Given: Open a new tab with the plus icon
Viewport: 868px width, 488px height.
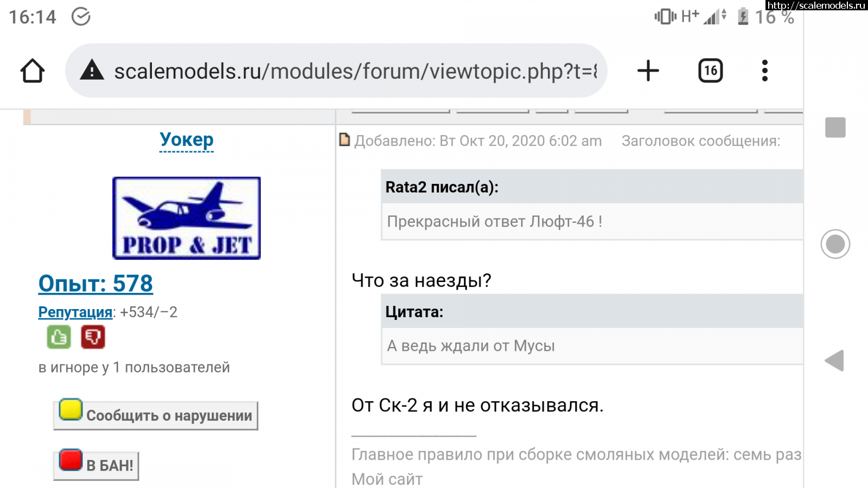Looking at the screenshot, I should tap(648, 70).
